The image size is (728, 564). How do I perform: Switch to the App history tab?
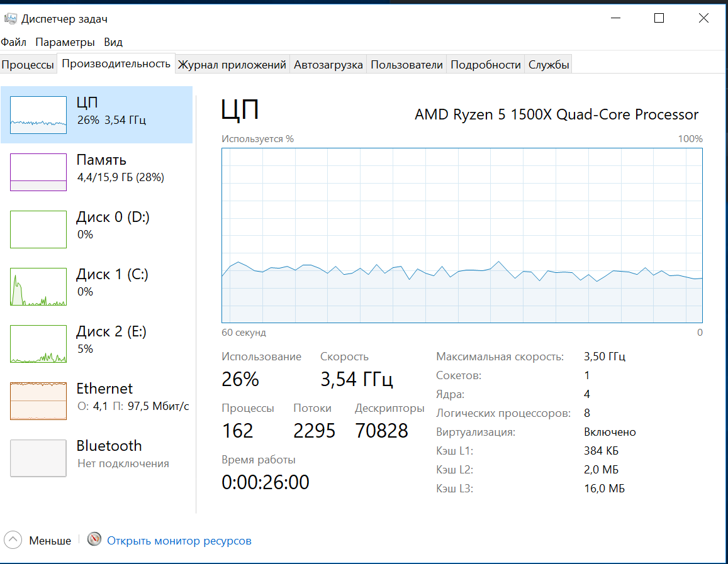point(232,64)
